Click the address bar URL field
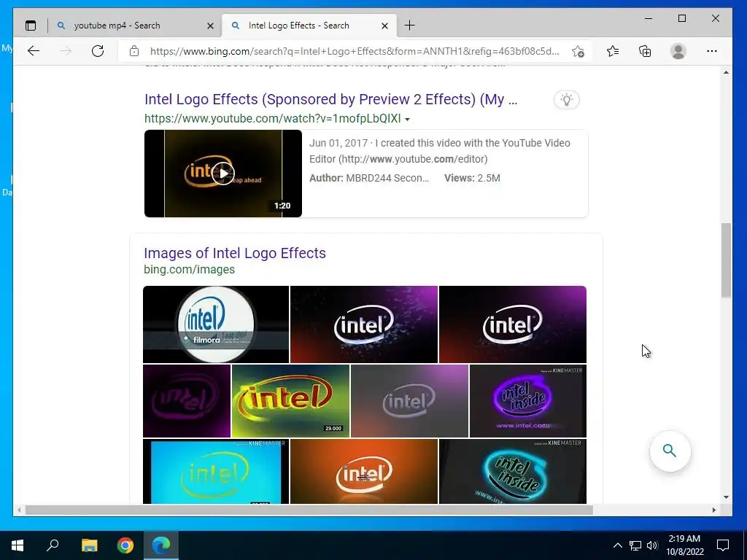 [x=355, y=51]
